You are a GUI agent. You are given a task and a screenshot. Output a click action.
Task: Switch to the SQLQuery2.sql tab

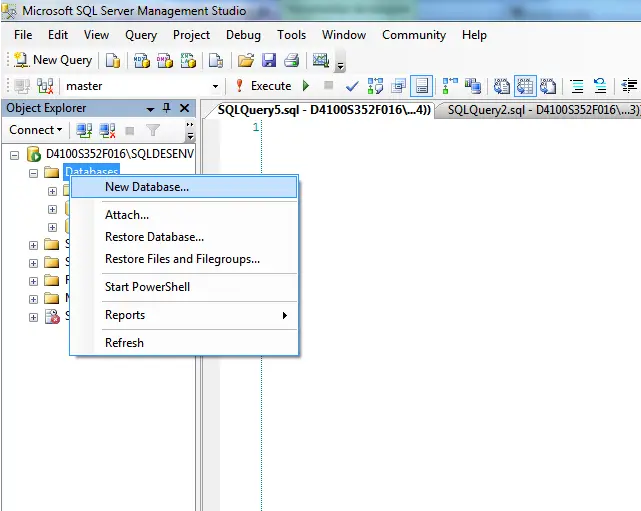[530, 109]
